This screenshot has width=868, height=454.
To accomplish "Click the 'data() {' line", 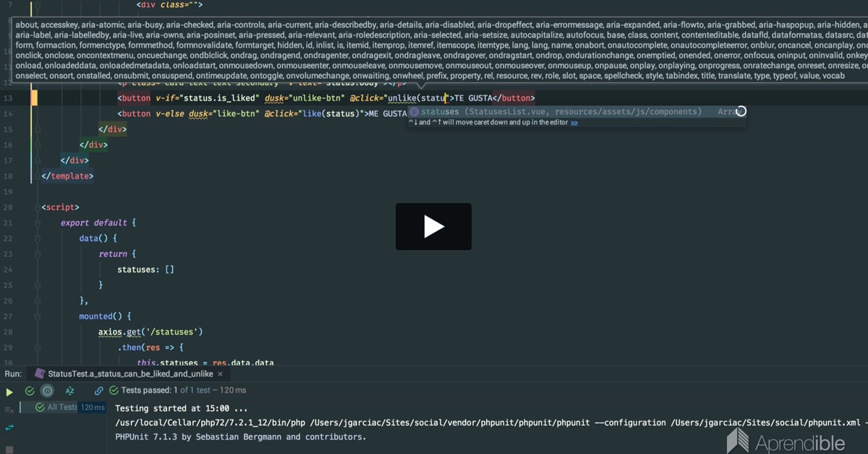I will (98, 239).
